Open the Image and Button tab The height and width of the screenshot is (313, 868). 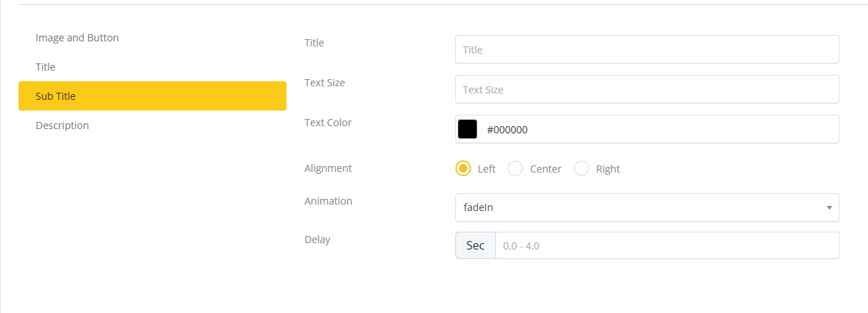[x=77, y=38]
